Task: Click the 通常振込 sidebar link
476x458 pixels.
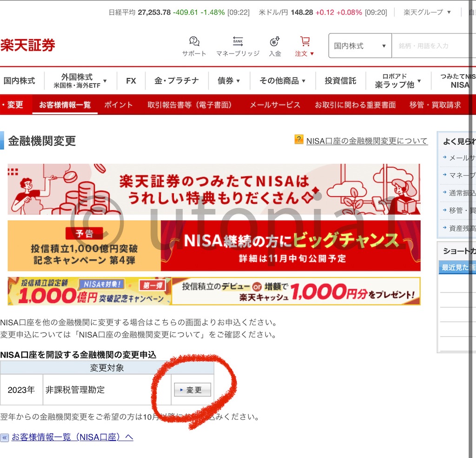Action: coord(462,193)
